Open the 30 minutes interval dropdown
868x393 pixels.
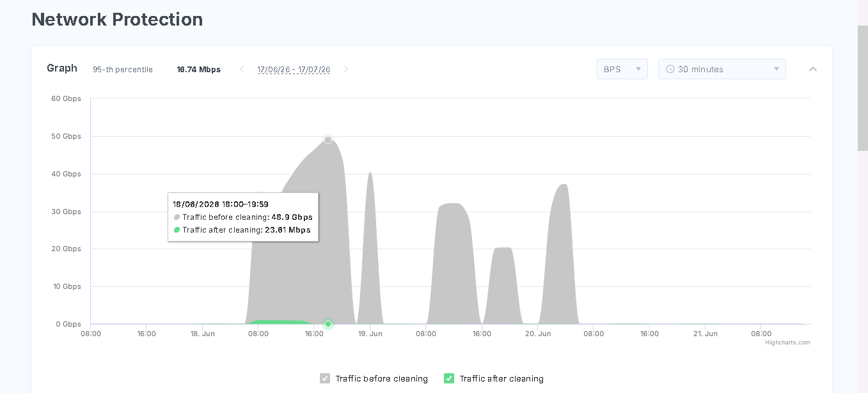tap(722, 69)
